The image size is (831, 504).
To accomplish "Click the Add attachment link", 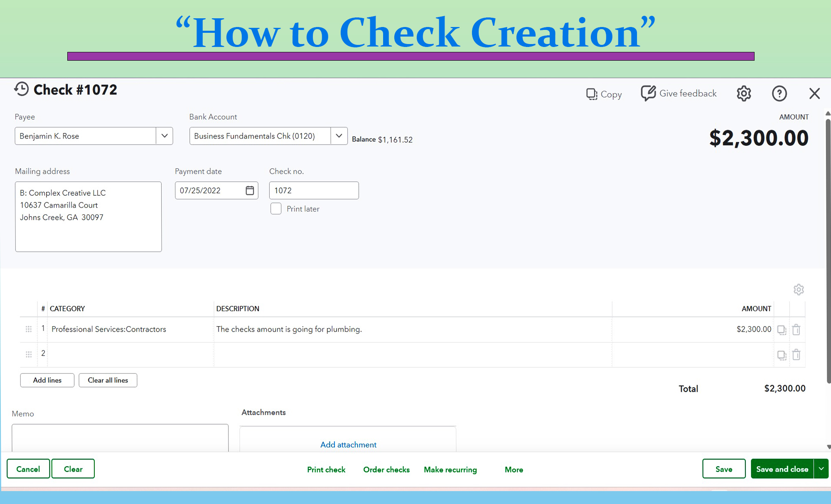I will click(x=348, y=445).
